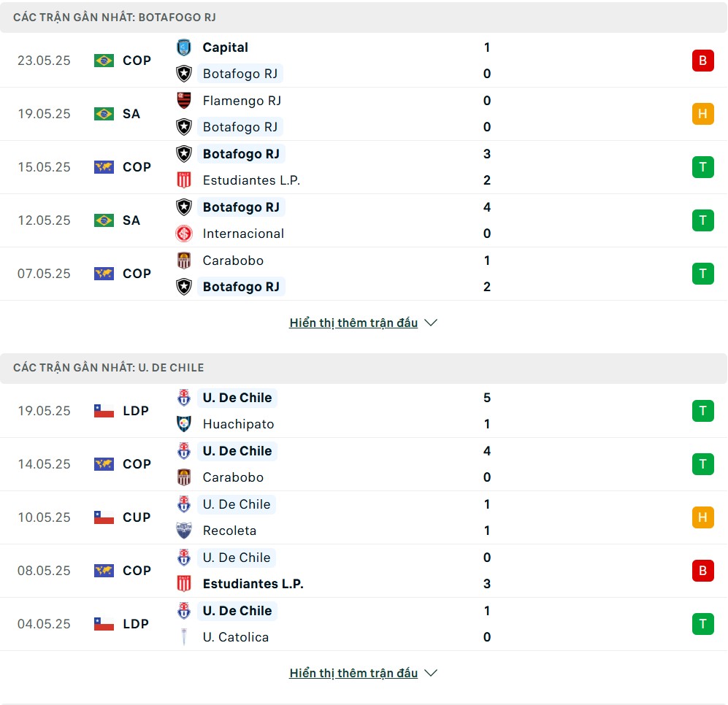Click green T badge for Internacional match
Viewport: 728px width, 705px height.
[702, 220]
